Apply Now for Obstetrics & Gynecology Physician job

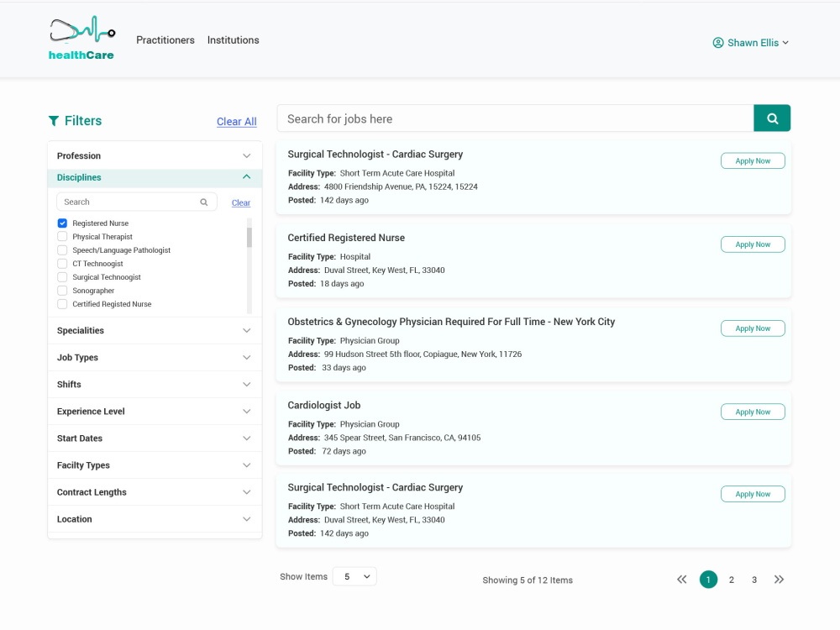(x=753, y=328)
